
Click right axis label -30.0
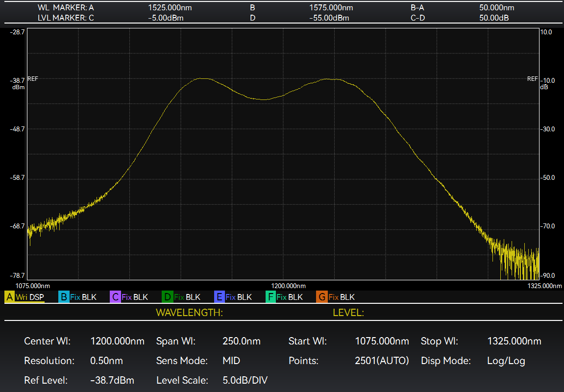pos(547,129)
